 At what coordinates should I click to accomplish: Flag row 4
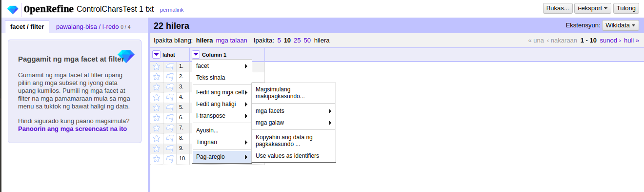point(170,97)
